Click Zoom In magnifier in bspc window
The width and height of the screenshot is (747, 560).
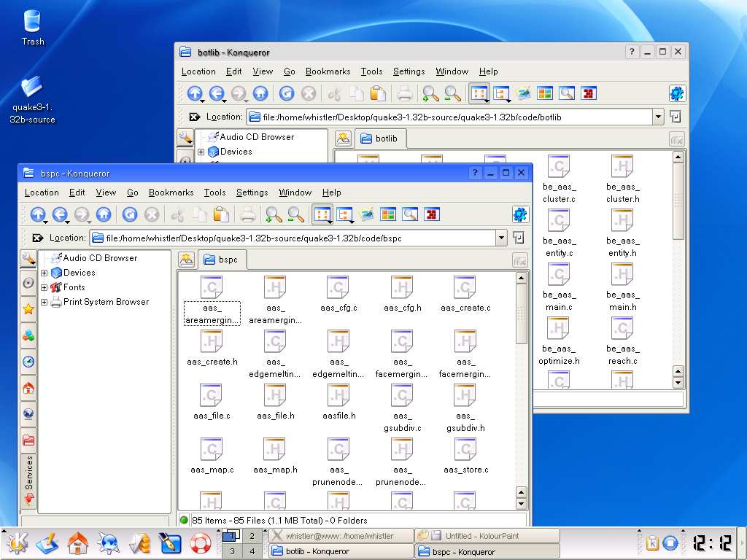[x=274, y=215]
